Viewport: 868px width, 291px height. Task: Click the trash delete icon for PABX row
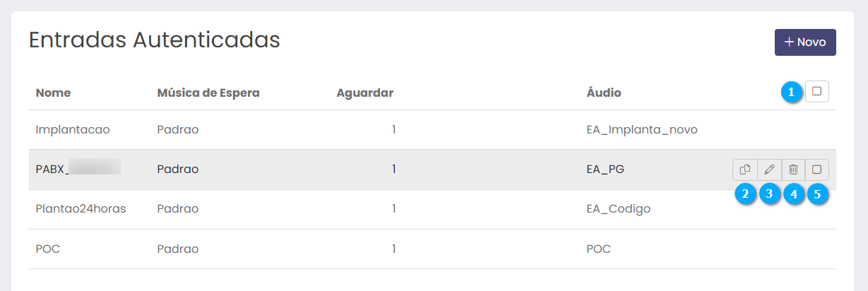[793, 170]
